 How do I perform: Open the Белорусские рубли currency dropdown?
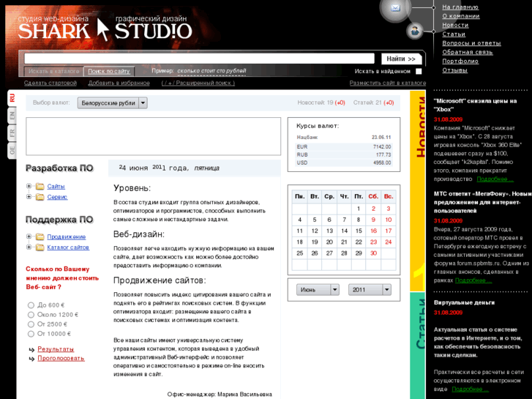click(112, 103)
